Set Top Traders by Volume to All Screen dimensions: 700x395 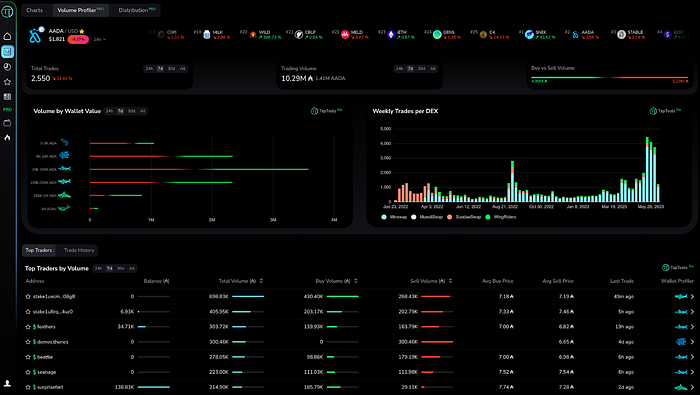[x=132, y=269]
